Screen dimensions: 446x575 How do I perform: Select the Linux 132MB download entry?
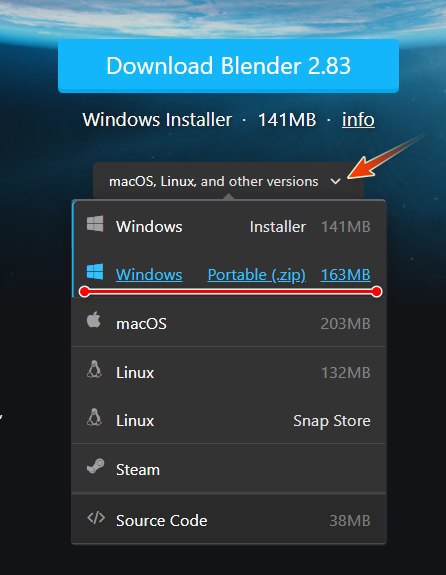tap(229, 372)
